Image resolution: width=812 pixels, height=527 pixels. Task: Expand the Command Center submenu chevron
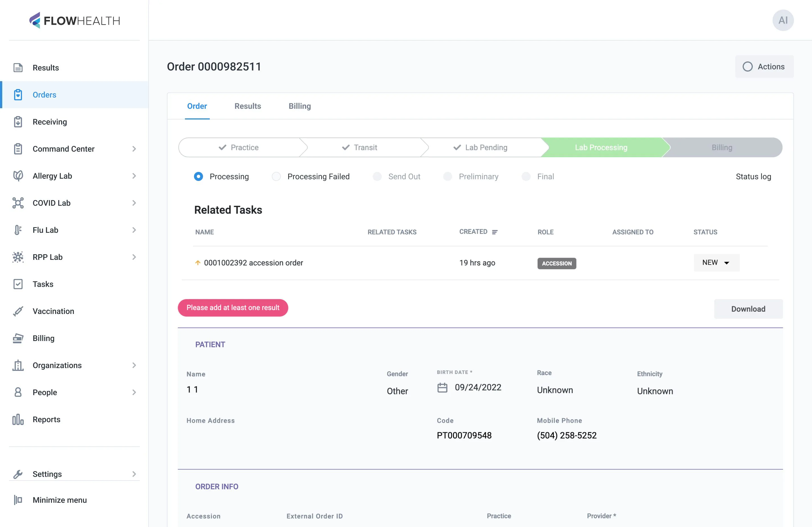pos(134,149)
